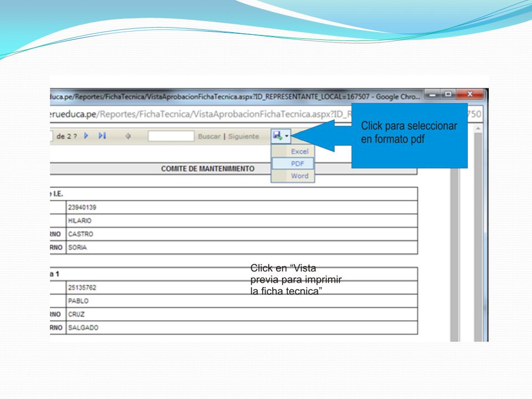Focus the report search text box
Image resolution: width=532 pixels, height=399 pixels.
click(171, 136)
